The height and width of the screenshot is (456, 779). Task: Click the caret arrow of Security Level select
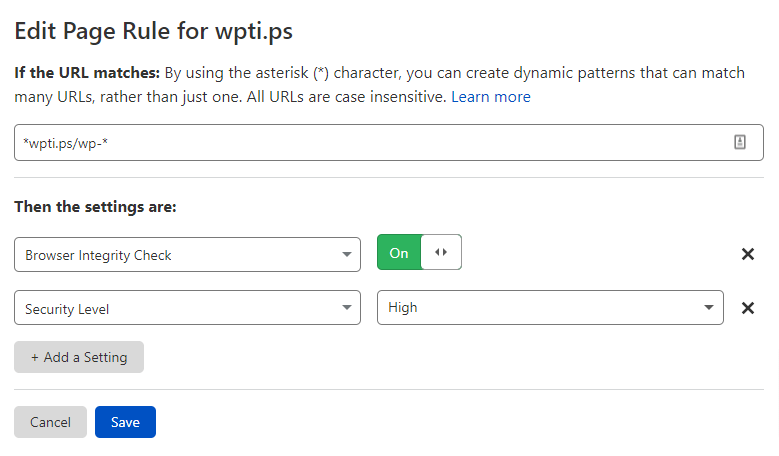click(347, 307)
